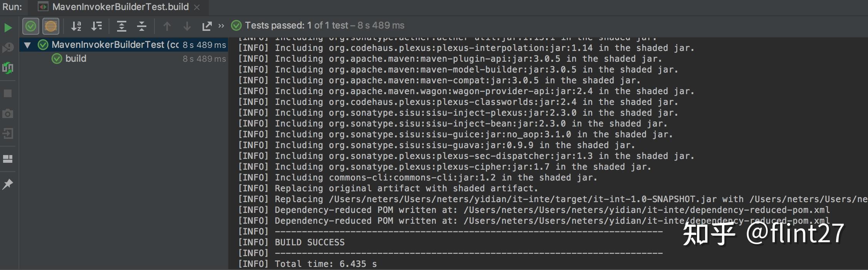Collapse the MavenInvokerBuilderTest tree arrow
This screenshot has height=270, width=868.
pos(27,45)
